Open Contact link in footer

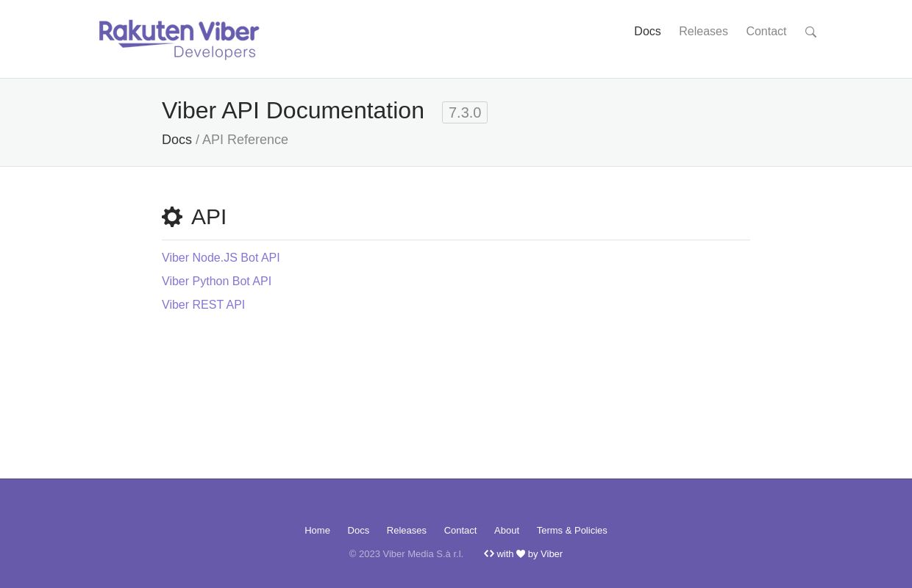tap(460, 531)
